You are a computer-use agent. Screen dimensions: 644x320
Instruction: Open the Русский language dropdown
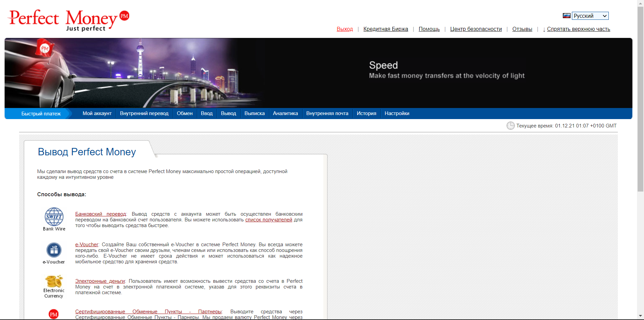[x=590, y=16]
